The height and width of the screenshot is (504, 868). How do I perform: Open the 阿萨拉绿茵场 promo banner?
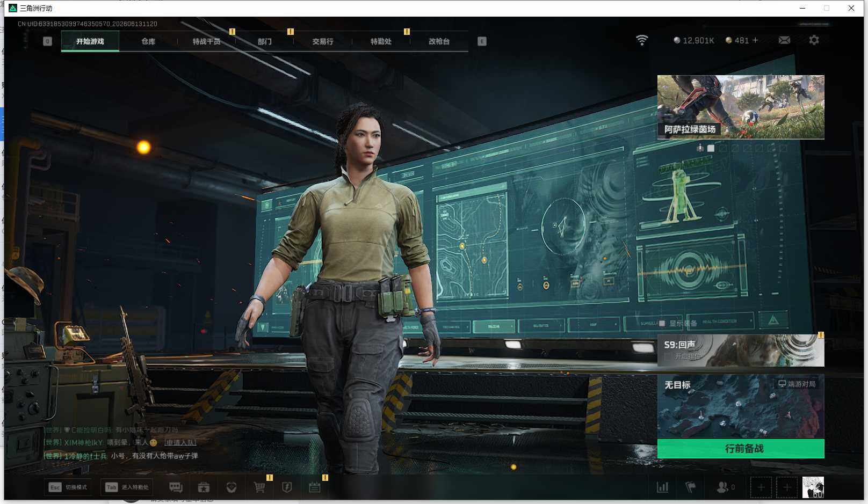pos(741,107)
